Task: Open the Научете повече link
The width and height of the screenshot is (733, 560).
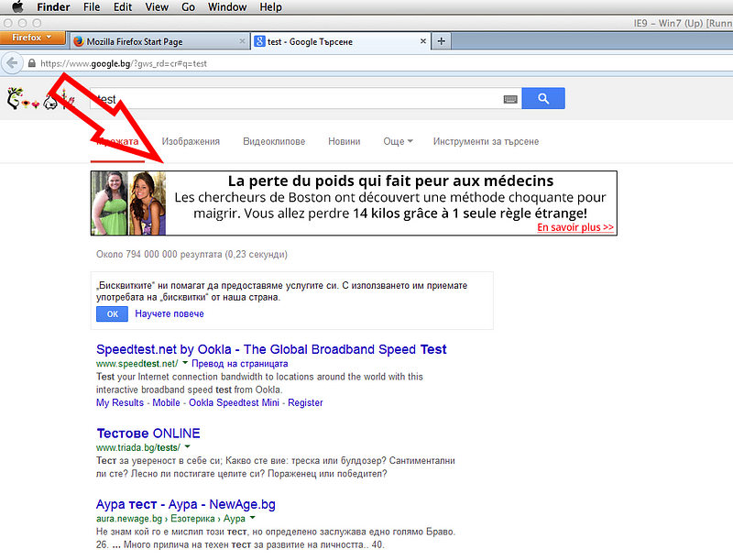Action: click(x=170, y=313)
